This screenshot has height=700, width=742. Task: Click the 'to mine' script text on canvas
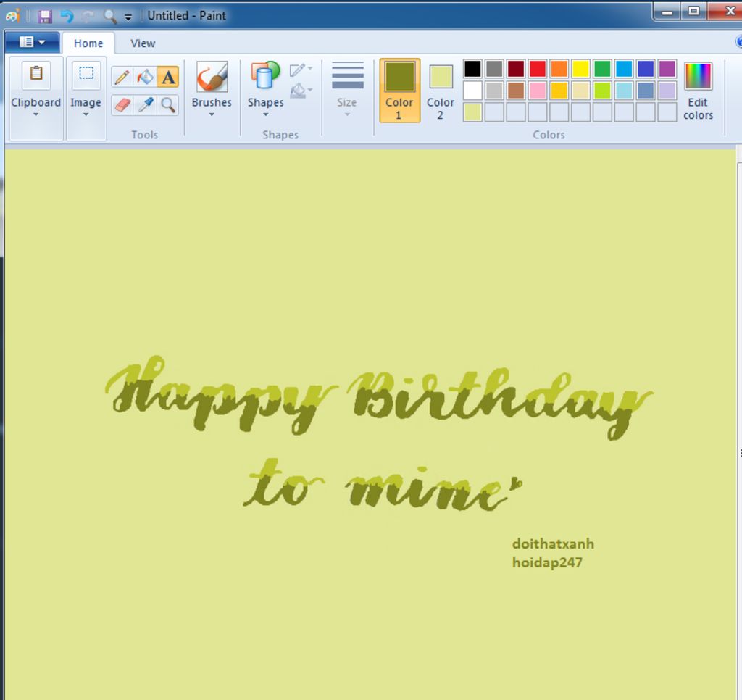pos(383,485)
